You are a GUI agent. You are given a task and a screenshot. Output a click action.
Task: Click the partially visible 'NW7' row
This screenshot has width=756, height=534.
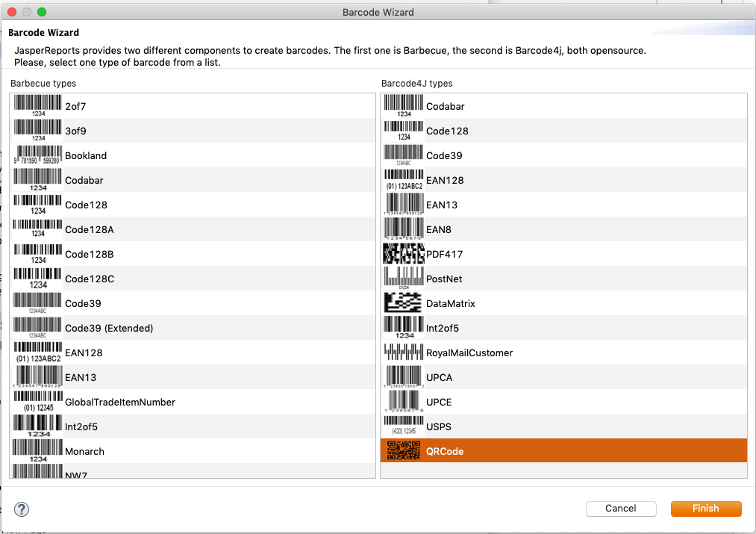pos(193,471)
